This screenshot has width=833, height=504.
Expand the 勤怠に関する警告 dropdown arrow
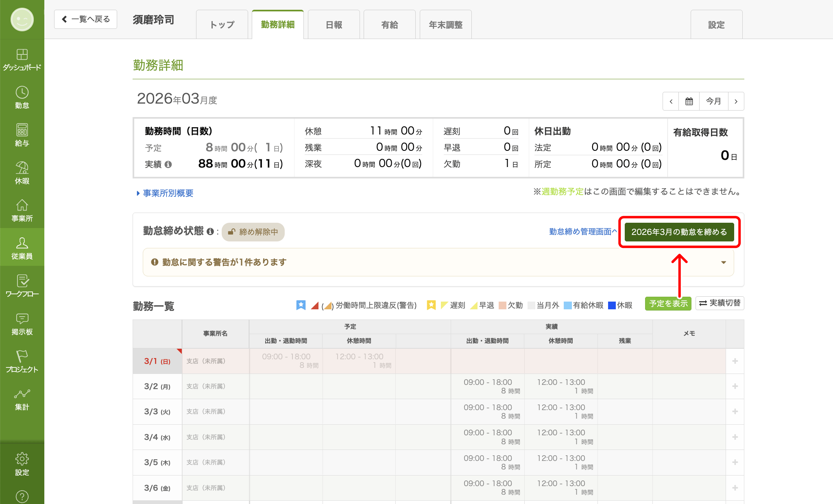coord(724,262)
